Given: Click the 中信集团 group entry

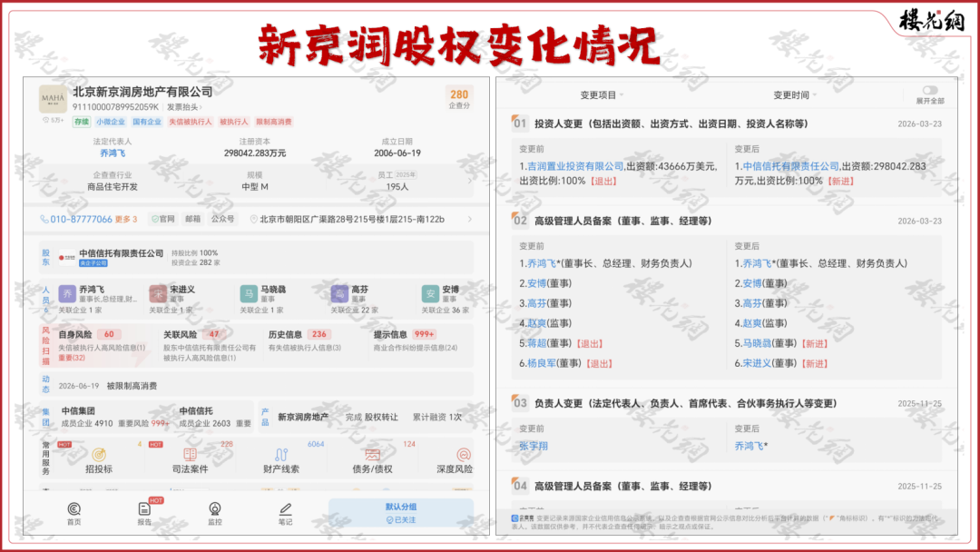Looking at the screenshot, I should (114, 417).
